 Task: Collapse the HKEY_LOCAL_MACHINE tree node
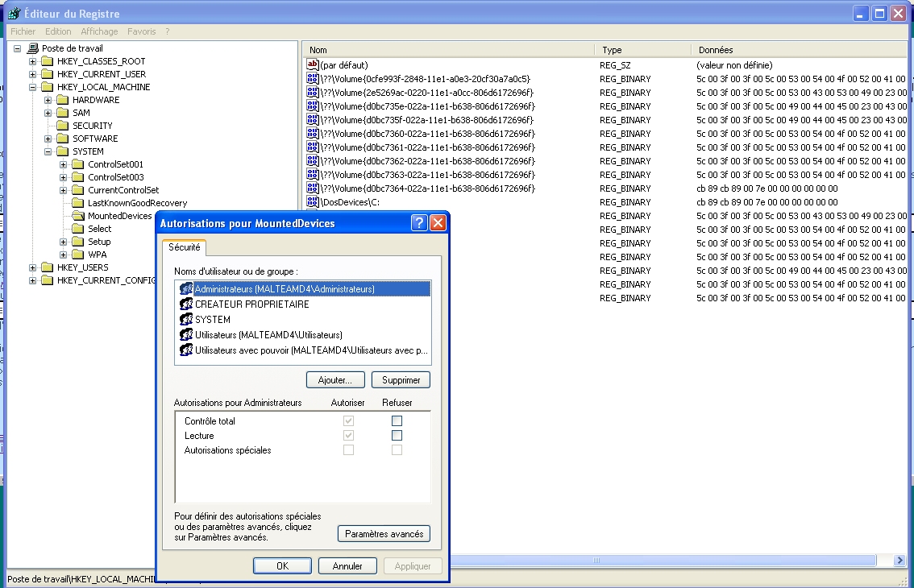(33, 87)
